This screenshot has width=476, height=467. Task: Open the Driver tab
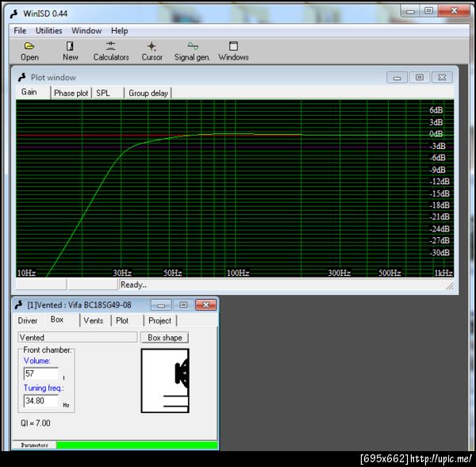(x=28, y=320)
